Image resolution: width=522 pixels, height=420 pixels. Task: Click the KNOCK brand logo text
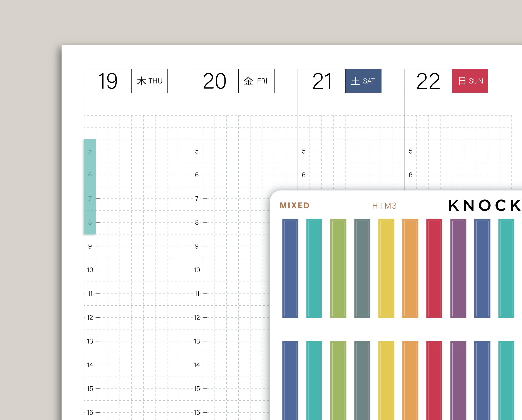(484, 206)
